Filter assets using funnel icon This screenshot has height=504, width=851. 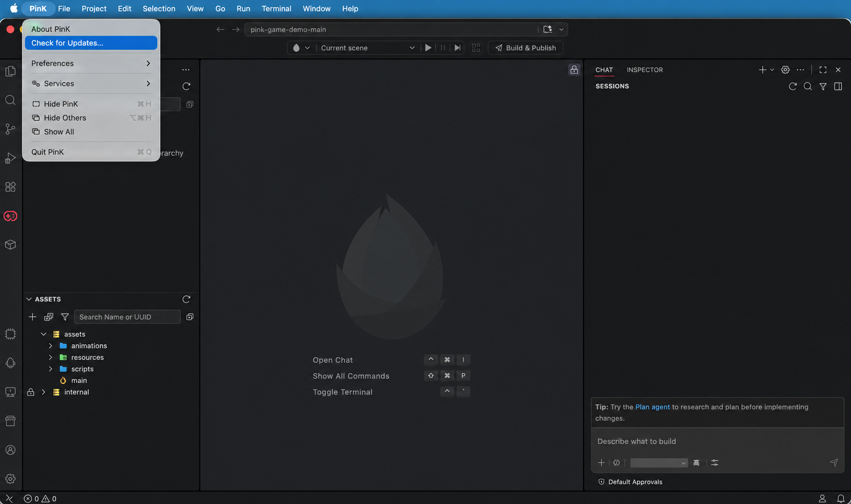coord(65,317)
